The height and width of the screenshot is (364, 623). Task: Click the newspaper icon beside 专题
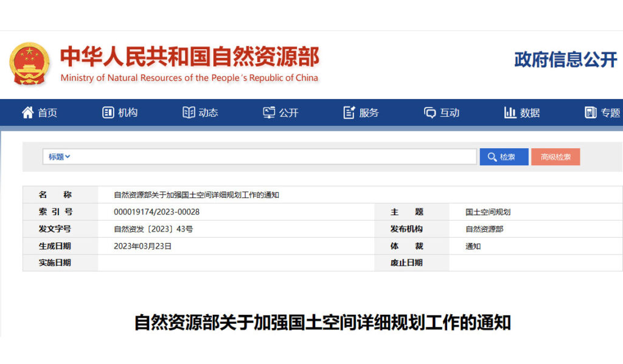(590, 113)
